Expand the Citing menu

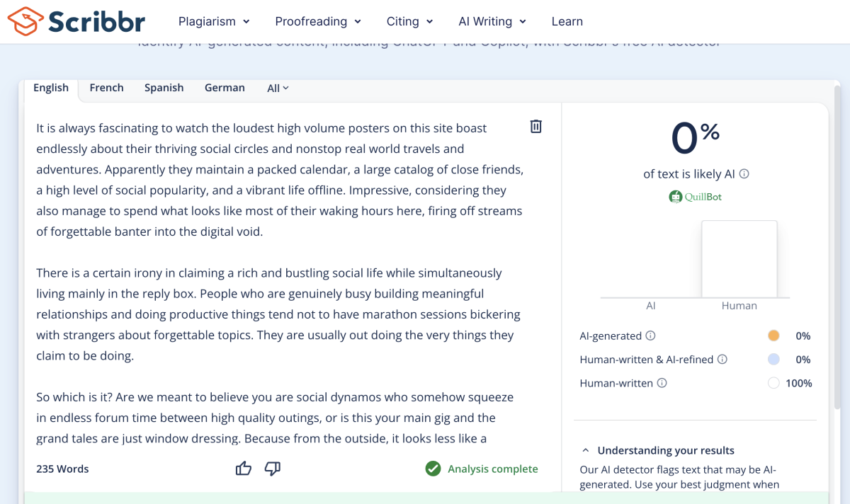tap(410, 21)
